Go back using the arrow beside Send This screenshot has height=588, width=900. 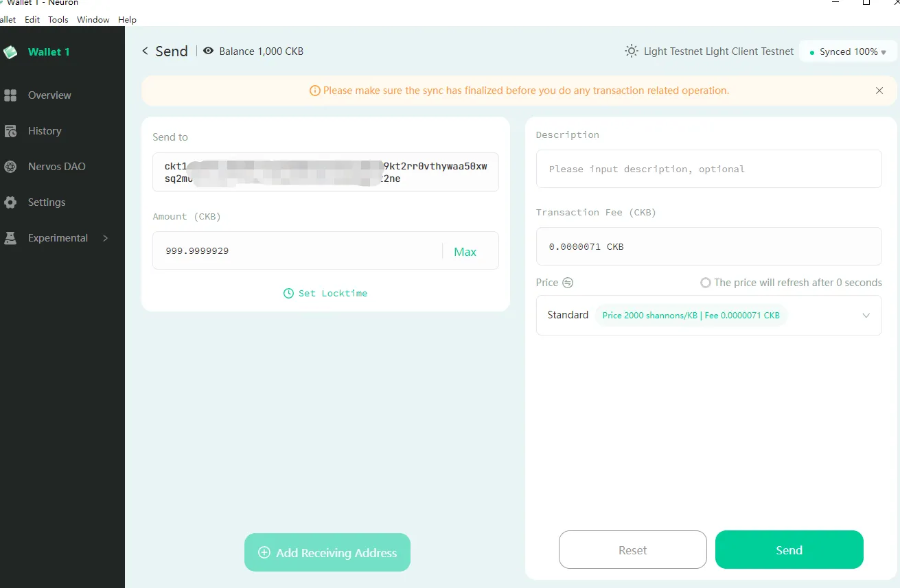tap(145, 51)
